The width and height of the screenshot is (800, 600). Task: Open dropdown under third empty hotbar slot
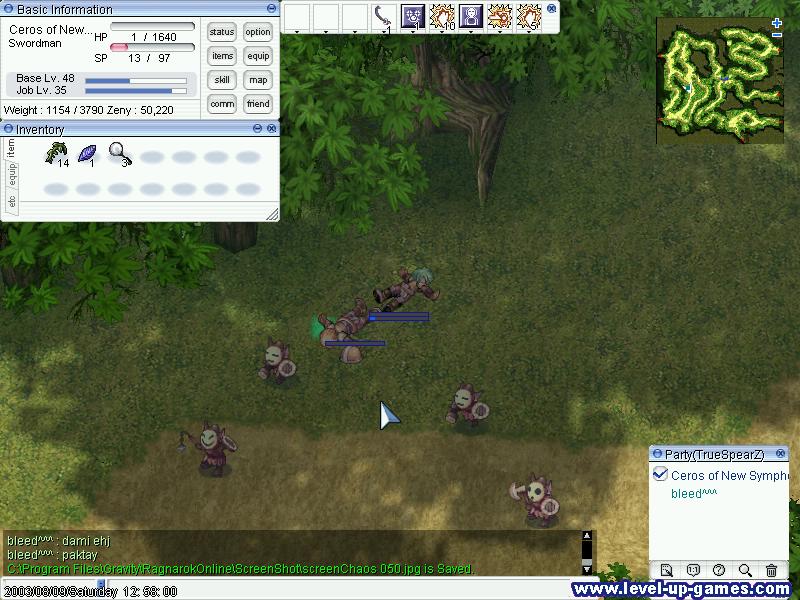click(355, 32)
